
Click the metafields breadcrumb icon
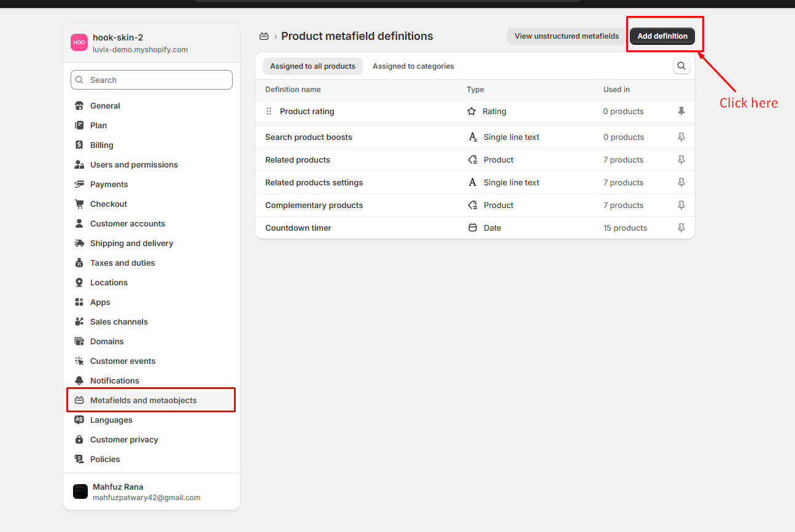pyautogui.click(x=264, y=36)
